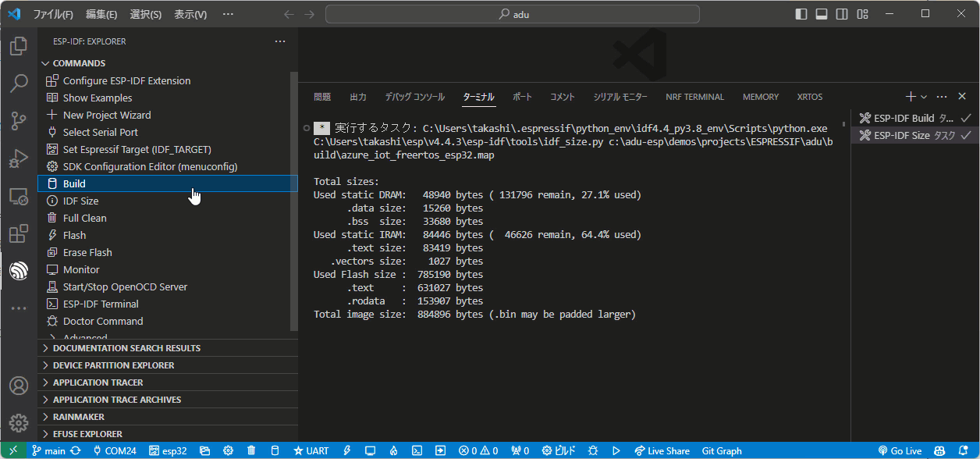Open the Run and Debug sidebar icon
Image resolution: width=980 pixels, height=459 pixels.
coord(18,158)
